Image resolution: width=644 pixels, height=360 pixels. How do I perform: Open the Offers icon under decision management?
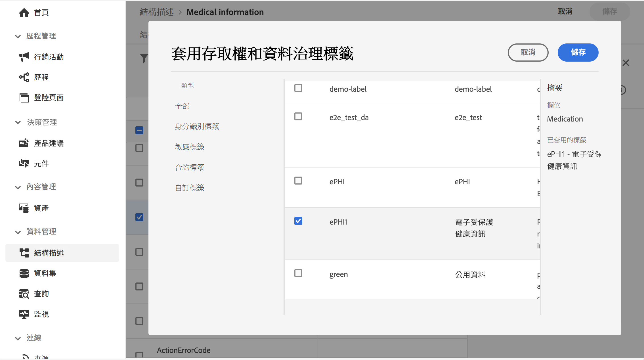tap(24, 143)
